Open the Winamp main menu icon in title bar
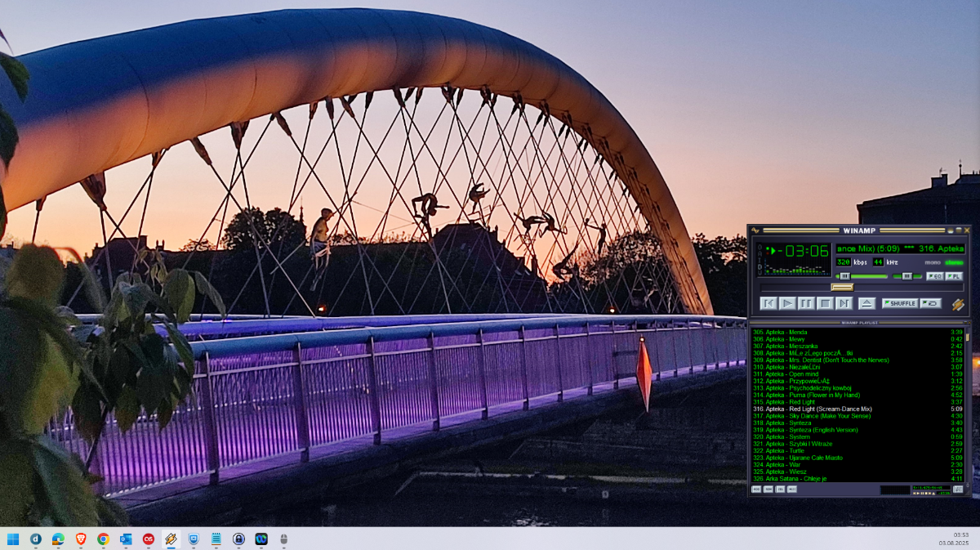 (755, 230)
